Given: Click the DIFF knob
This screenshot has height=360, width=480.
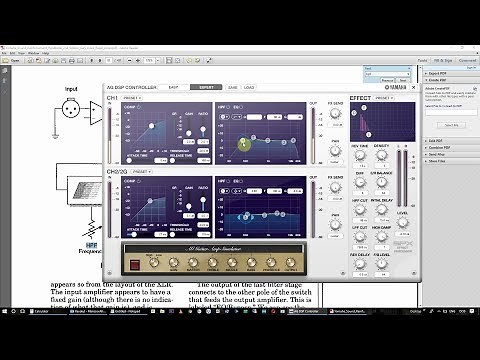Looking at the screenshot, I should coord(360,182).
